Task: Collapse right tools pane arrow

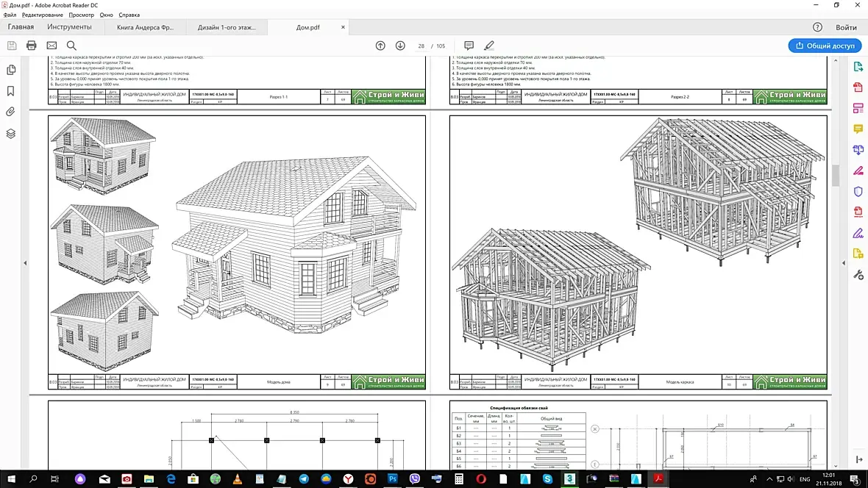Action: click(x=844, y=263)
